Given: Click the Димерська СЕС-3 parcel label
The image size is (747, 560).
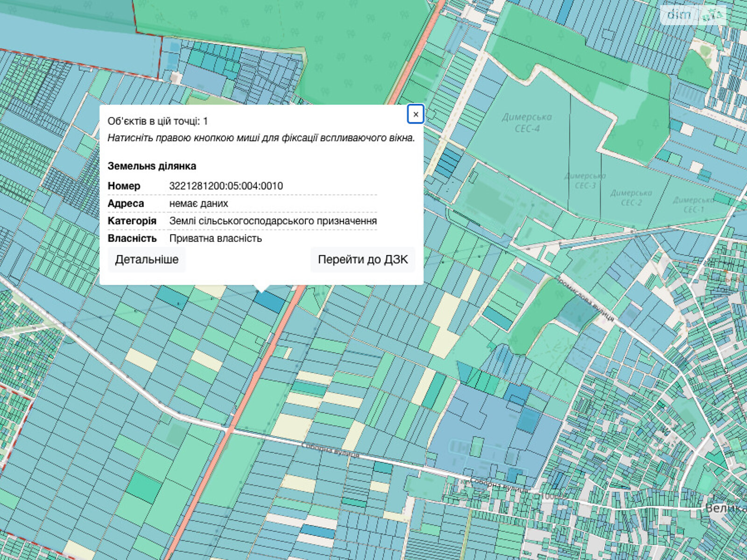Looking at the screenshot, I should pos(585,181).
